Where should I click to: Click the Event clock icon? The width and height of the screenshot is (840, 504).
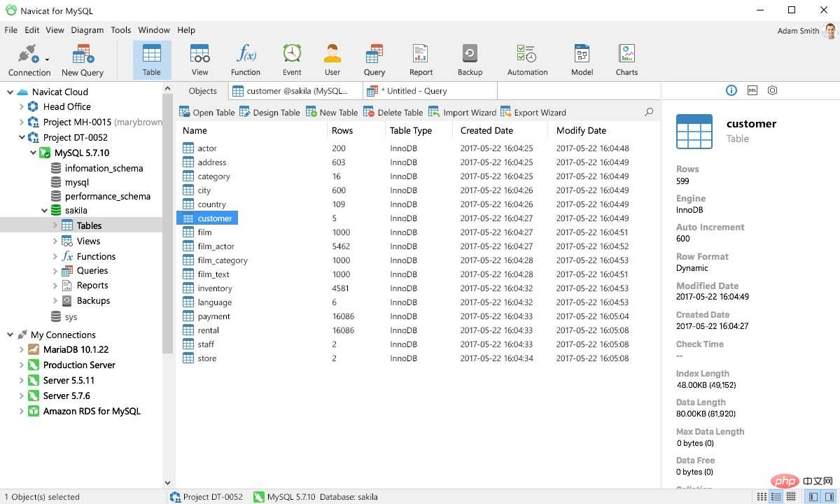292,53
